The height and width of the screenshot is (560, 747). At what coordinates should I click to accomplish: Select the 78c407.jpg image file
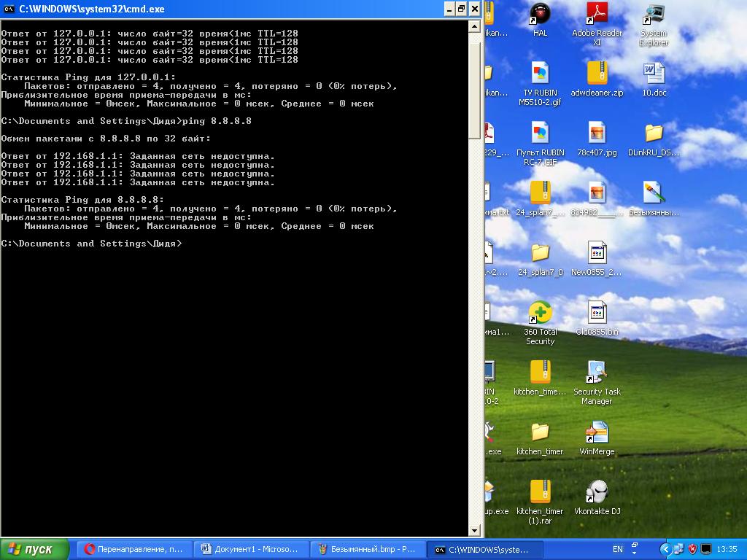click(597, 133)
